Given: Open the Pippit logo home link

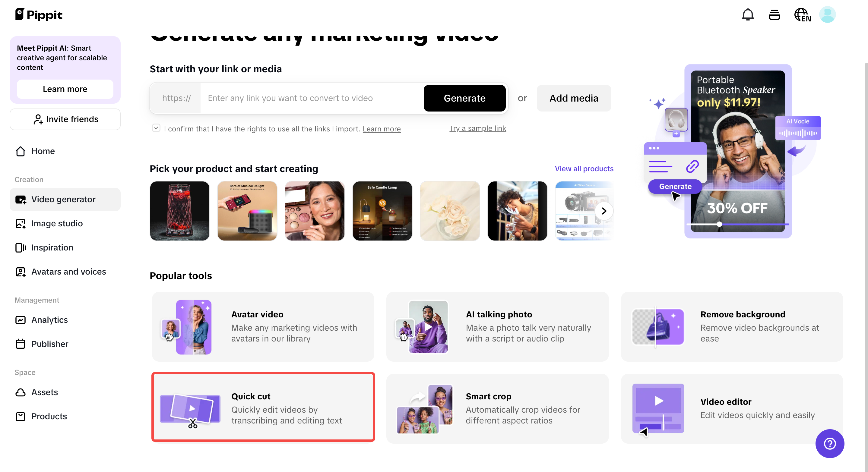Looking at the screenshot, I should pos(39,15).
